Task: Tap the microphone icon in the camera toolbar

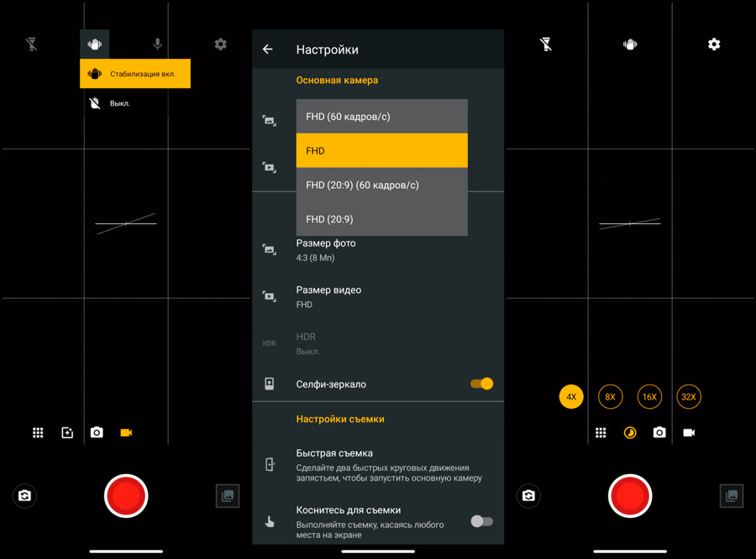Action: click(157, 44)
